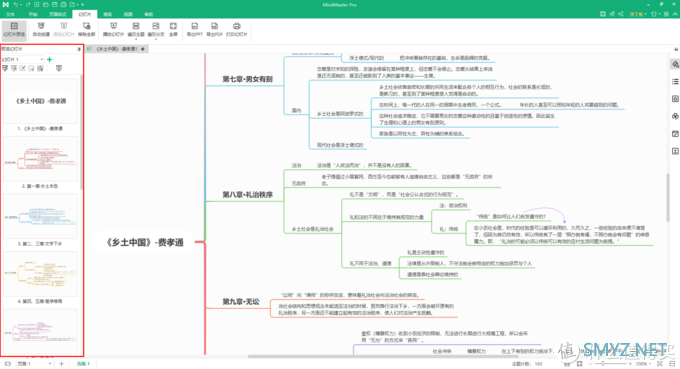Click 导出PPT export button
The height and width of the screenshot is (369, 680).
pos(195,29)
